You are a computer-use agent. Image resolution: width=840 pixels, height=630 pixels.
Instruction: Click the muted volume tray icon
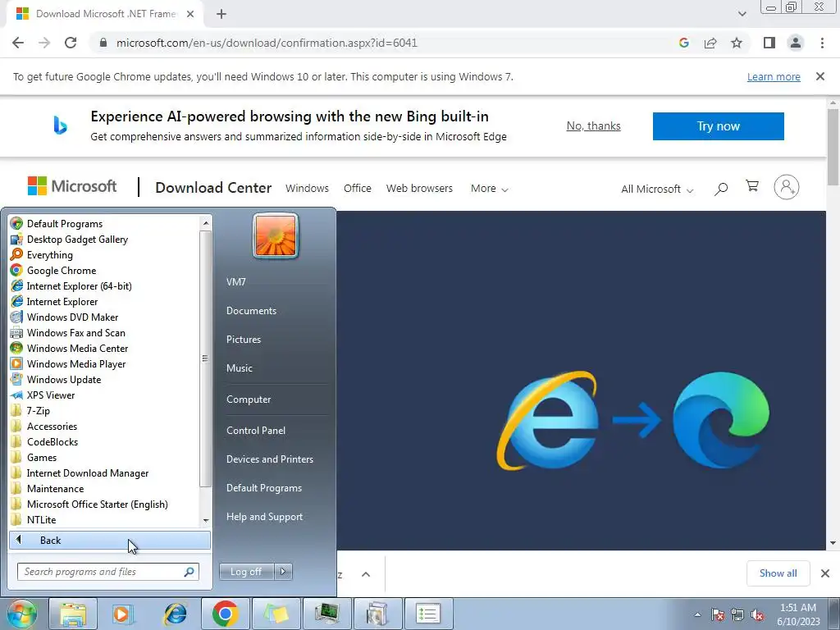pyautogui.click(x=757, y=615)
